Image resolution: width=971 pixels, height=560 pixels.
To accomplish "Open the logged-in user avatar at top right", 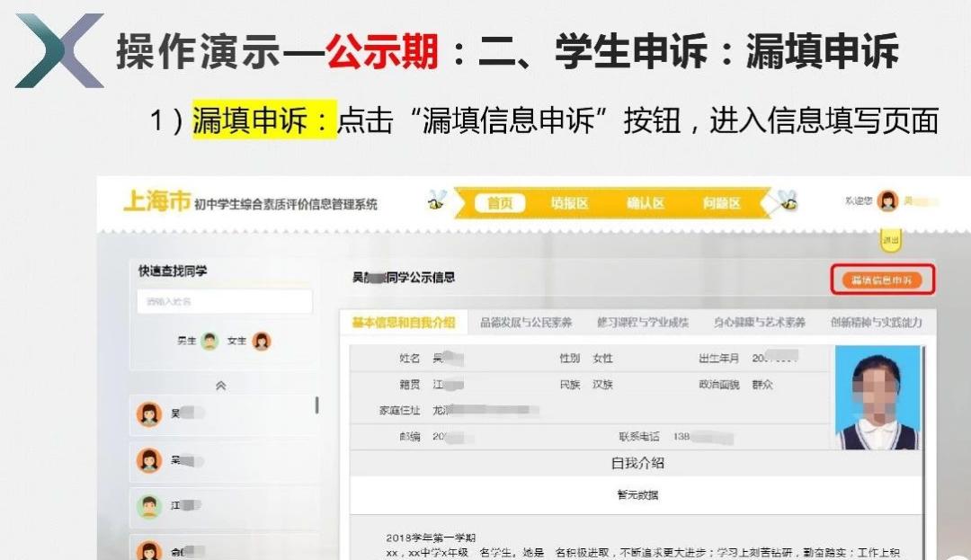I will coord(887,201).
